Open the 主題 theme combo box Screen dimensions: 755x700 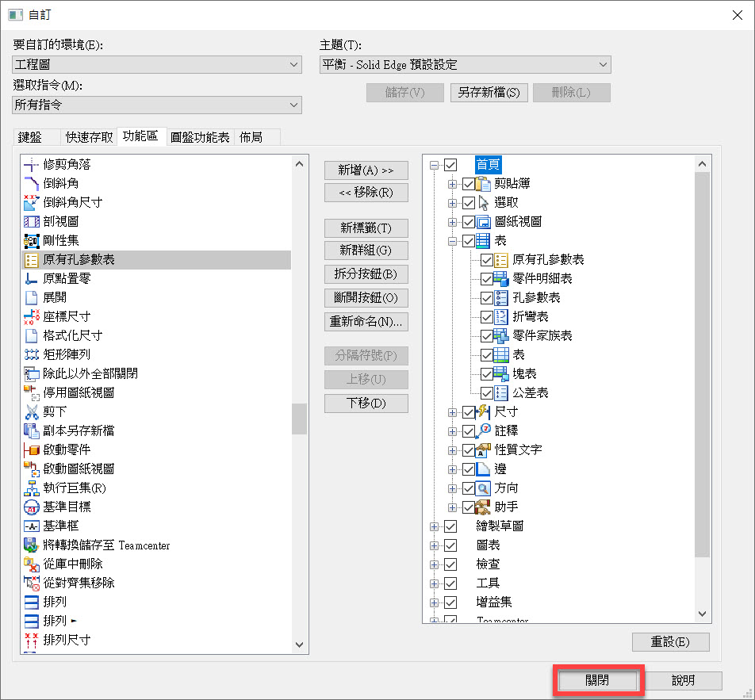tap(465, 64)
